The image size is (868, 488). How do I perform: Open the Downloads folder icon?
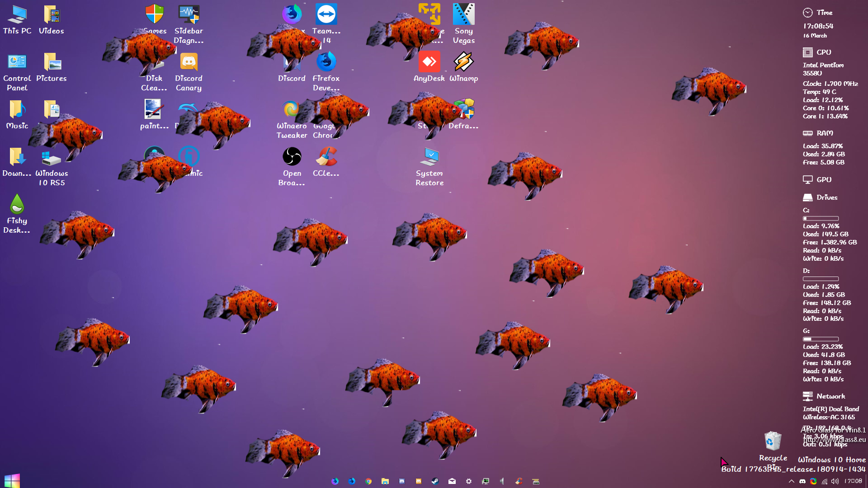(x=17, y=162)
